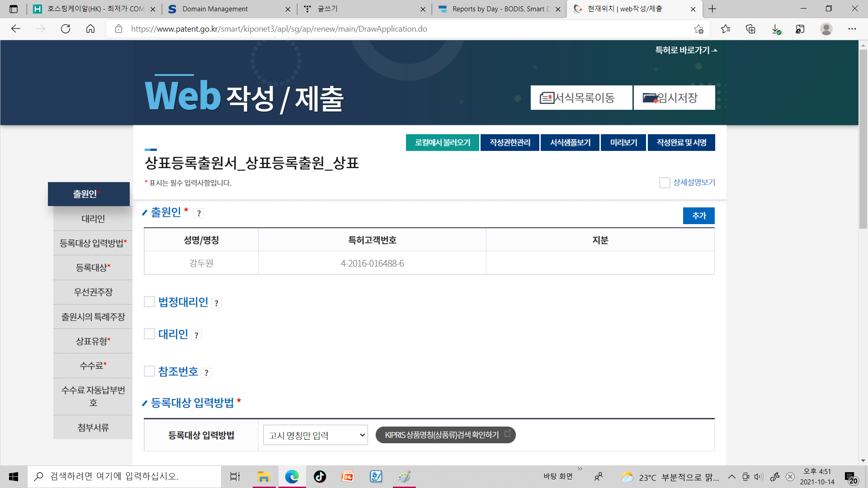868x488 pixels.
Task: Toggle the 상세설명보기 checkbox
Action: [x=664, y=183]
